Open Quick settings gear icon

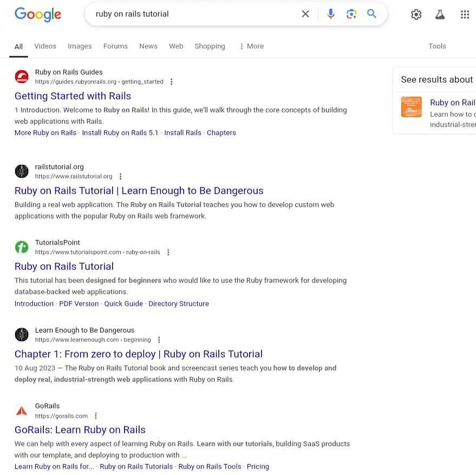pos(416,15)
